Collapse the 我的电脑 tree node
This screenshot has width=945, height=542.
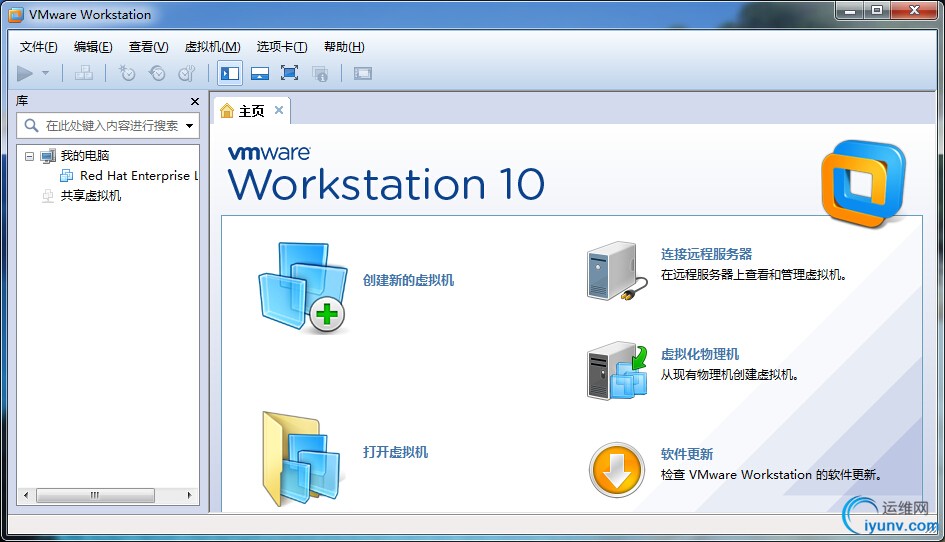tap(29, 156)
